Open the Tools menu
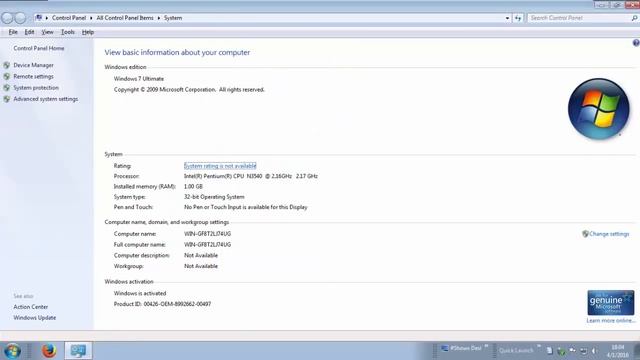Viewport: 640px width, 360px height. (68, 32)
